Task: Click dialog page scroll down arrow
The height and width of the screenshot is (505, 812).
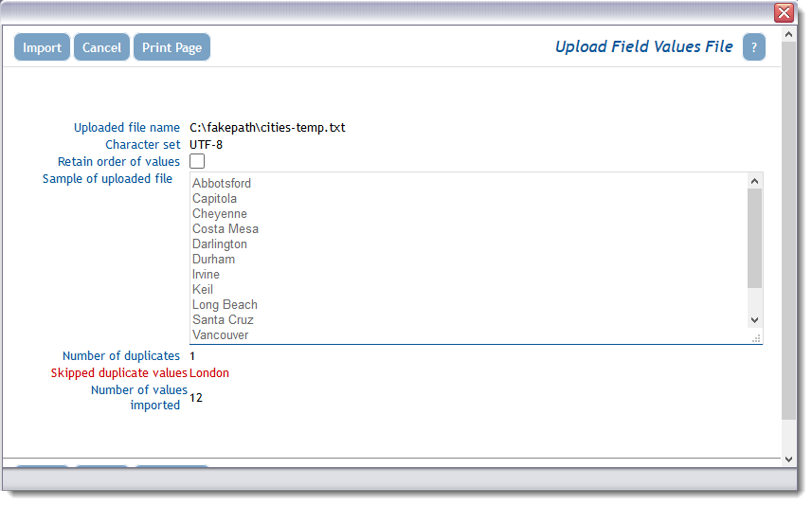Action: tap(788, 459)
